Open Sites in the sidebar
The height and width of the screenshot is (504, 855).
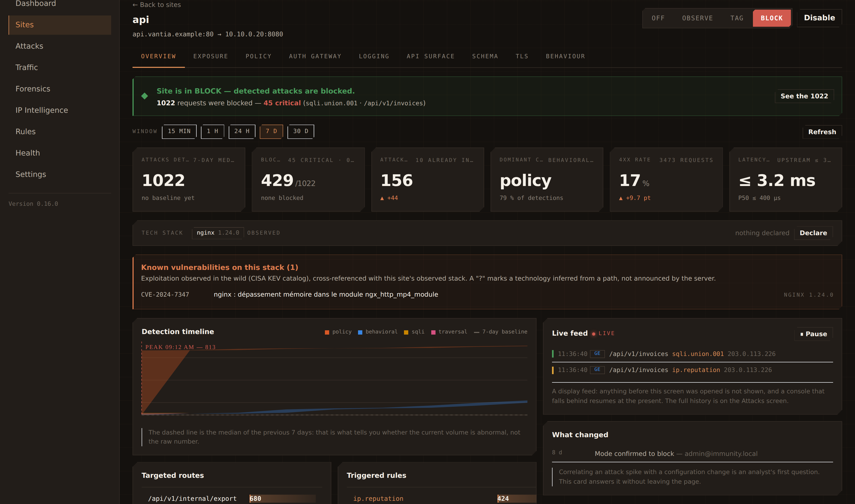point(60,25)
